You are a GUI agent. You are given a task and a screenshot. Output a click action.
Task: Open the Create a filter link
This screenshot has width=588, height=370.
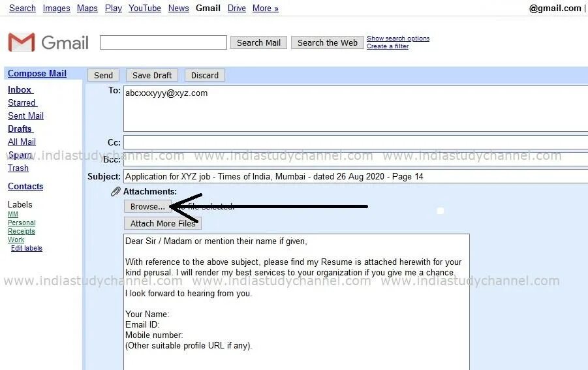click(388, 46)
